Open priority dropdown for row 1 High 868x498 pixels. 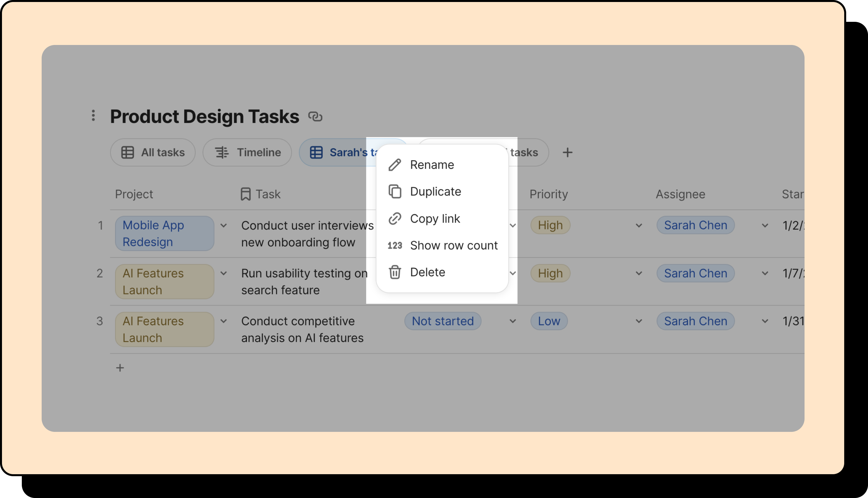pos(639,226)
